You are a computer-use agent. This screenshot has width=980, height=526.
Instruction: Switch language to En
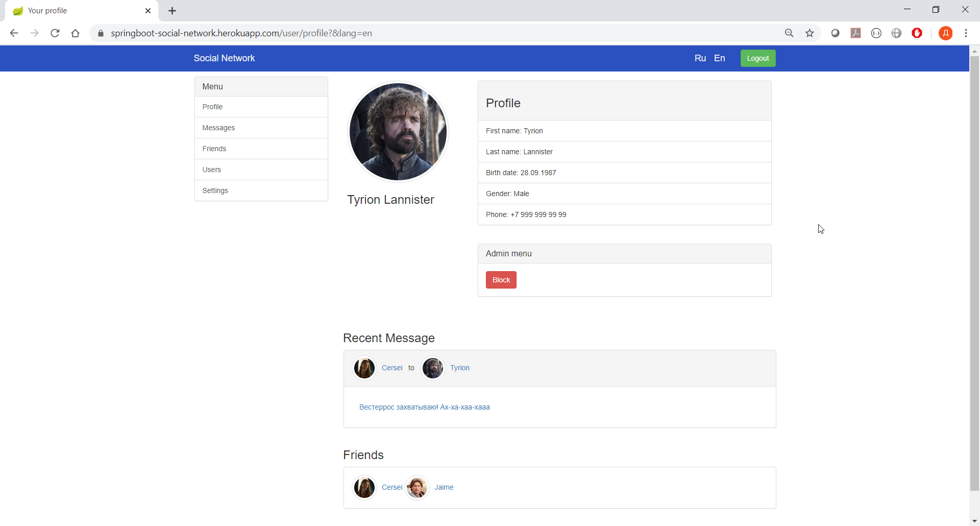click(720, 58)
